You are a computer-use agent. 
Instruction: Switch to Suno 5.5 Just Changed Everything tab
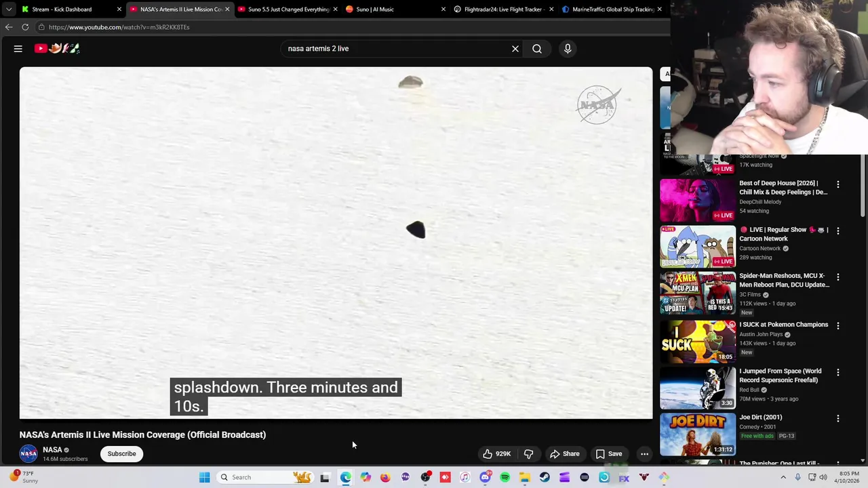288,9
